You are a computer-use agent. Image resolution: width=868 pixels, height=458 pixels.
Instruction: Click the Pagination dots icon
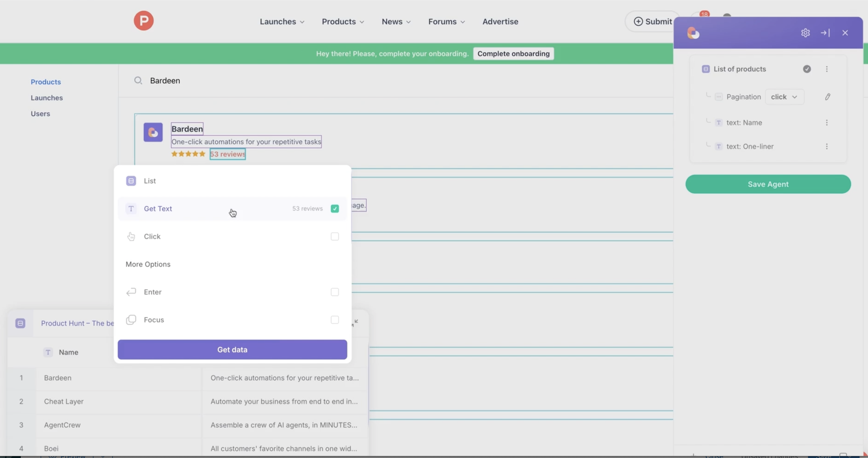coord(718,97)
